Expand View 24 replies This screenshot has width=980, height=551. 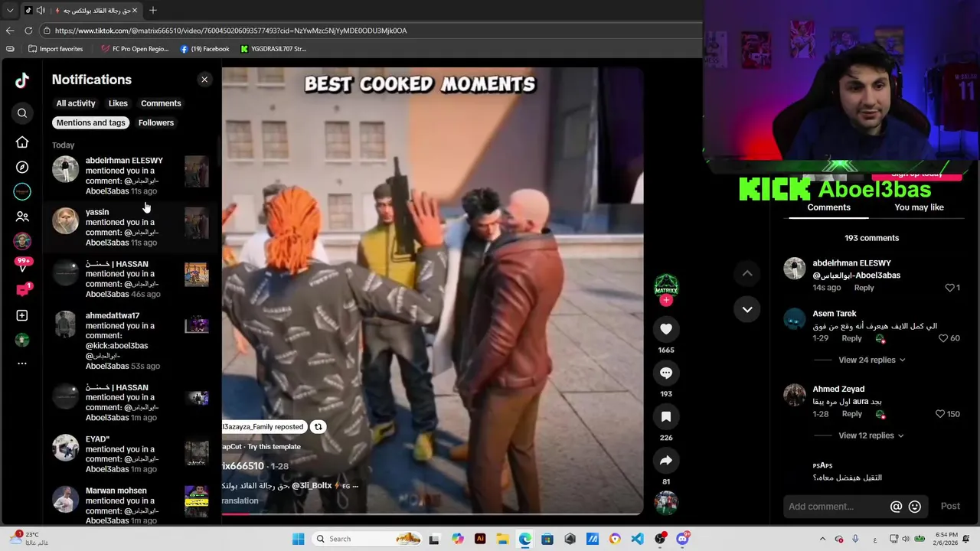872,360
